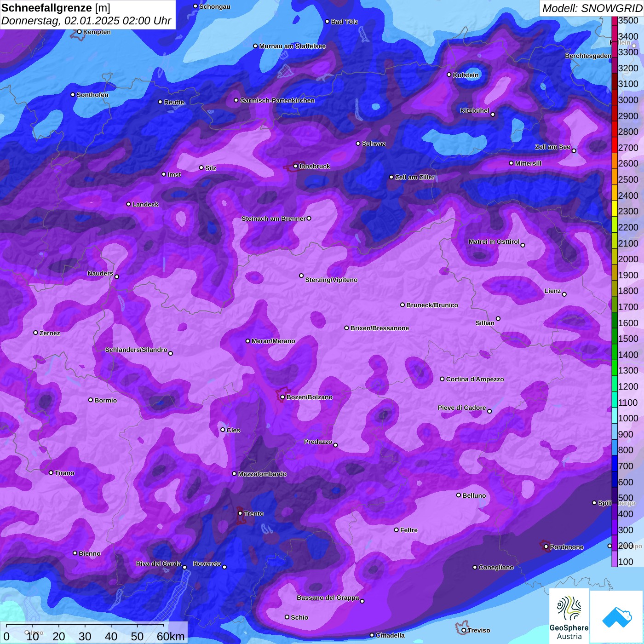This screenshot has width=644, height=644.
Task: Select the 'Matrei in Osttirol' place label
Action: point(494,241)
